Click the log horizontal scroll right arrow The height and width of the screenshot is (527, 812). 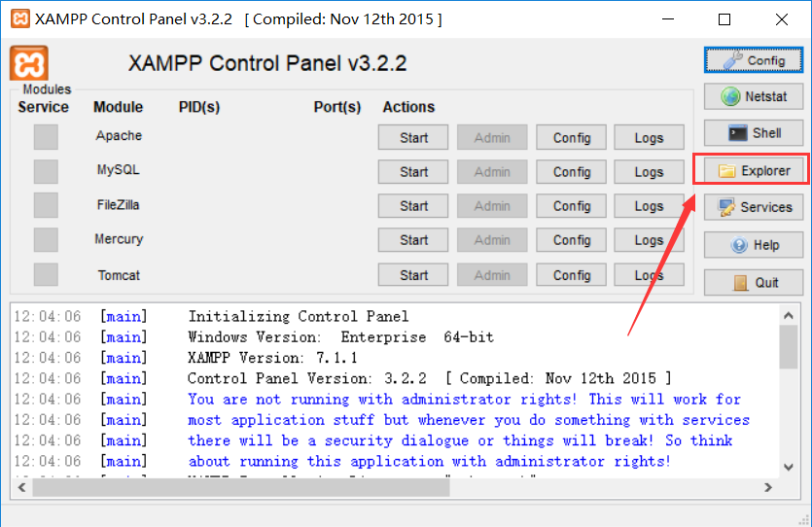pos(768,487)
